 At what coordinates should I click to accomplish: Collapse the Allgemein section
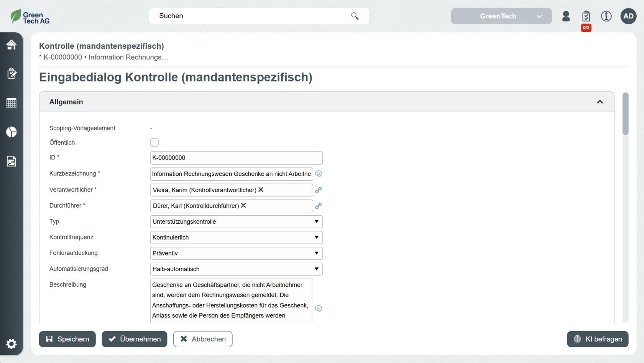pos(600,102)
